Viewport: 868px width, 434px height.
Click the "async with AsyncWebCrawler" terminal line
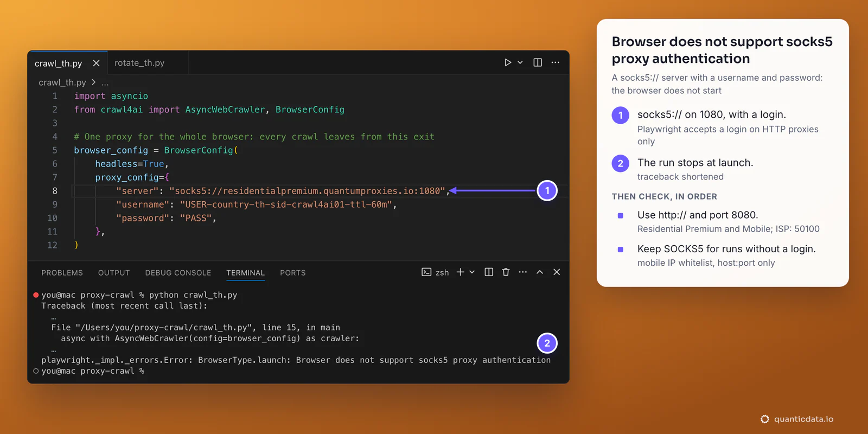pyautogui.click(x=210, y=339)
